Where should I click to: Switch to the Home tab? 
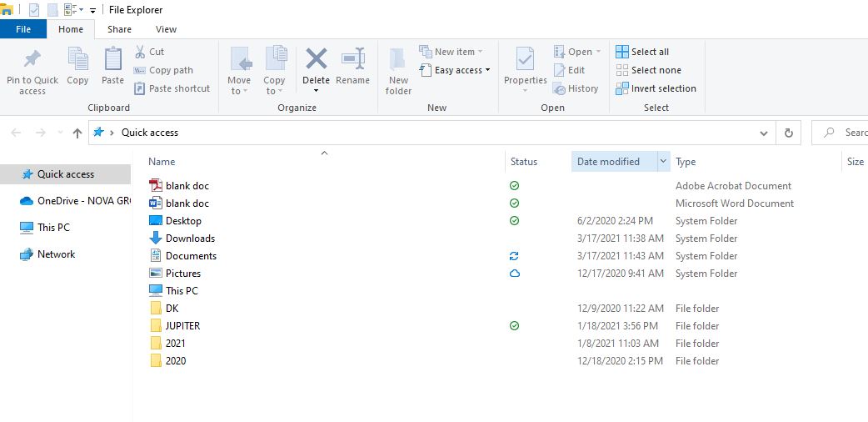[x=71, y=29]
